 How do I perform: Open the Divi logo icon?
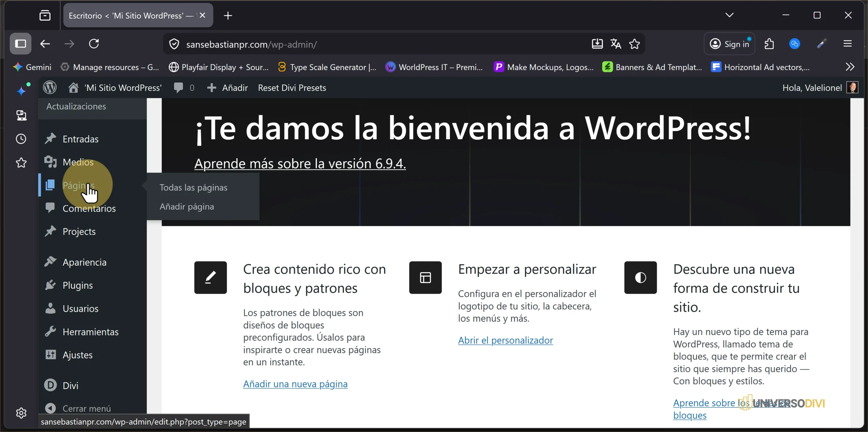point(51,385)
